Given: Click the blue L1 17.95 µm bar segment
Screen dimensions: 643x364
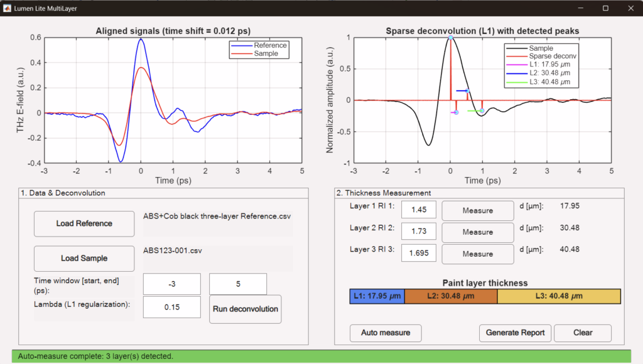Looking at the screenshot, I should pos(377,296).
